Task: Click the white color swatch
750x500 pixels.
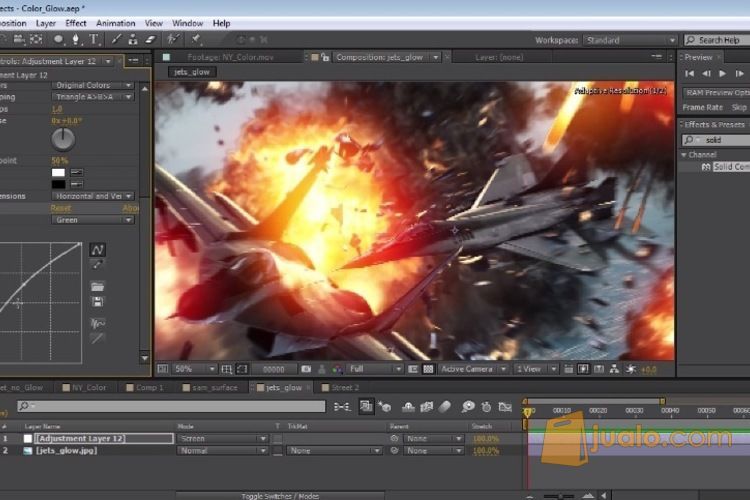Action: coord(58,172)
